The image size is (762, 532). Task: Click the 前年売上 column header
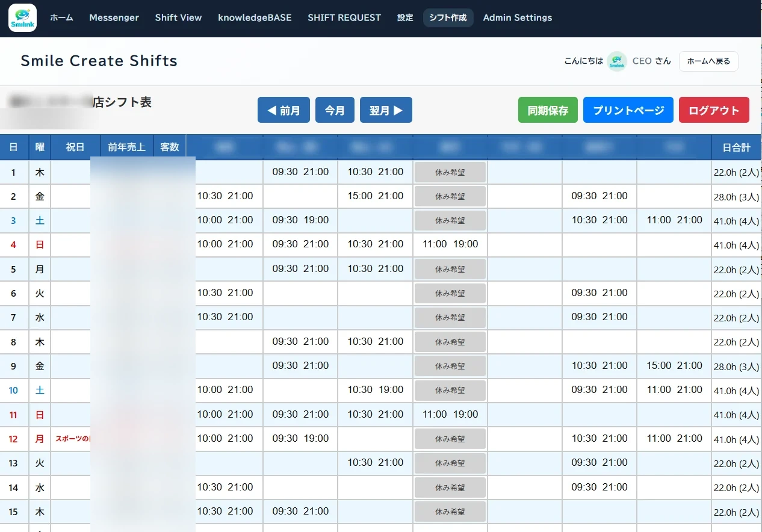[x=126, y=147]
